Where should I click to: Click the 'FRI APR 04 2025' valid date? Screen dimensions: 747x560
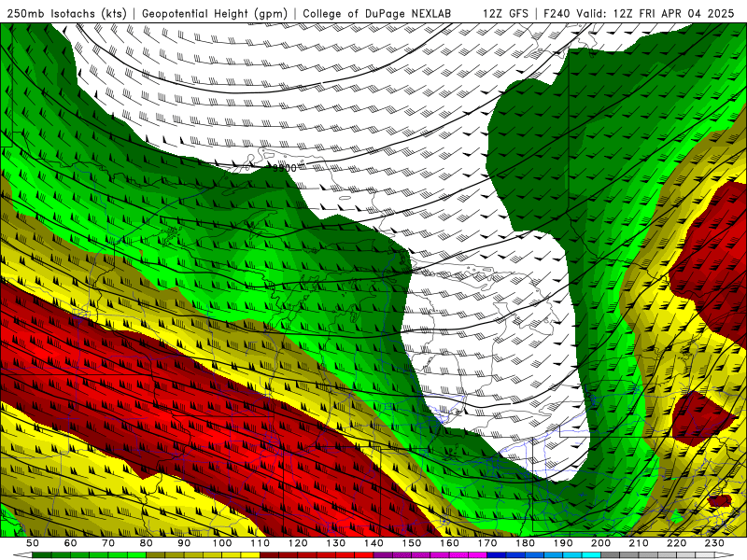(x=686, y=14)
